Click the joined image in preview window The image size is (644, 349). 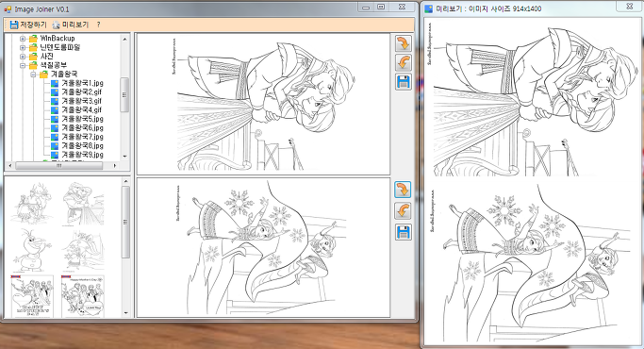click(532, 181)
